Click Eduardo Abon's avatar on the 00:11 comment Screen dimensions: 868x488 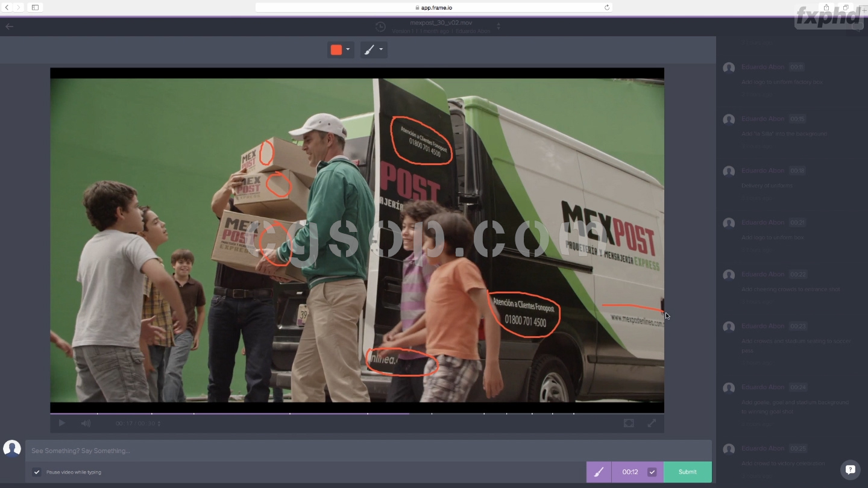pos(729,68)
